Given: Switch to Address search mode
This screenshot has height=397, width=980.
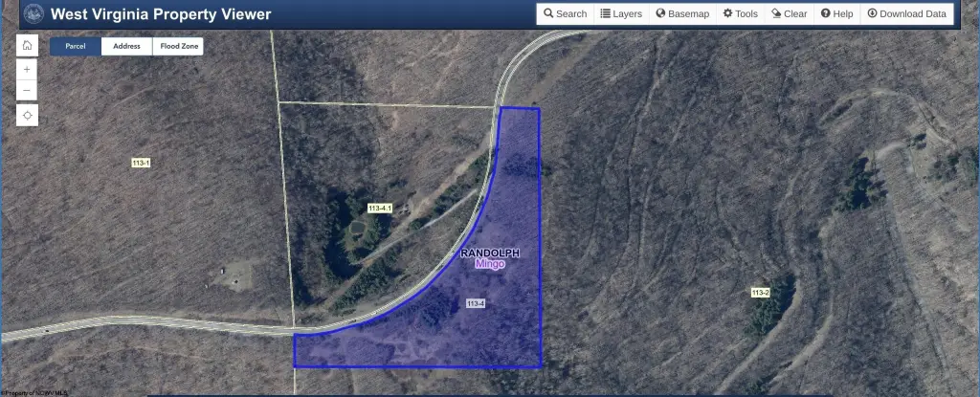Looking at the screenshot, I should [126, 46].
